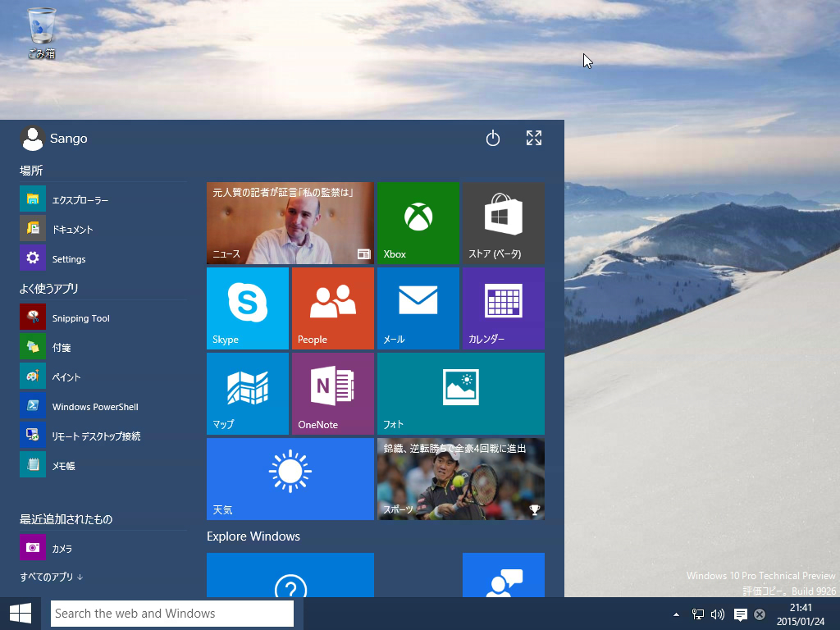Select the ごみ箱 recycle bin icon
840x630 pixels.
[41, 33]
